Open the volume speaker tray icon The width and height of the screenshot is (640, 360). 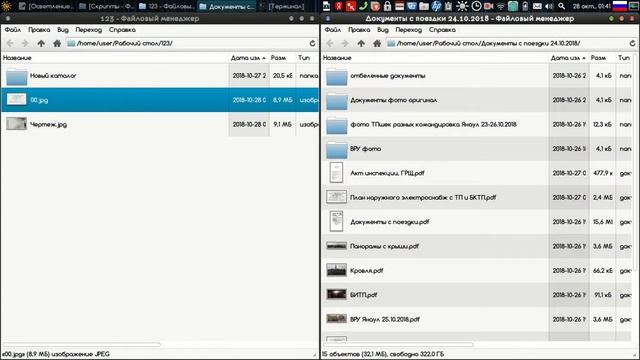549,6
